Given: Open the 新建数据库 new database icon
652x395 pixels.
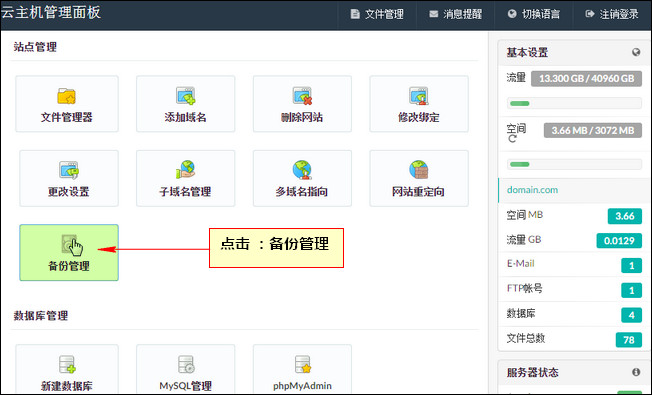Looking at the screenshot, I should 67,369.
